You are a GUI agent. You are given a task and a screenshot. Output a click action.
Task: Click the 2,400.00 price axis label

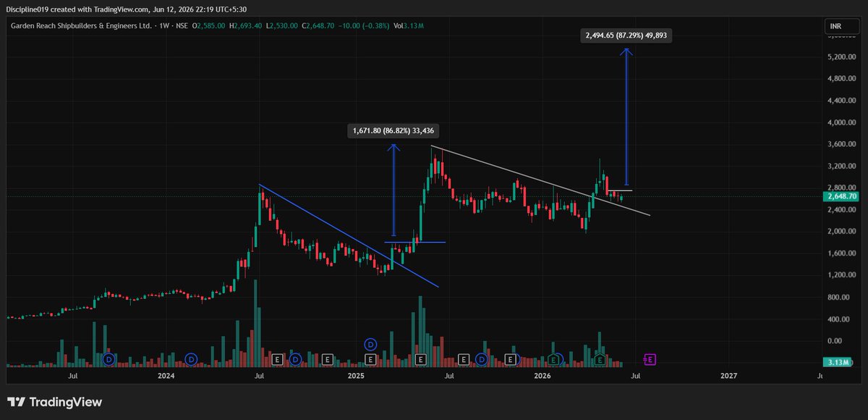843,210
